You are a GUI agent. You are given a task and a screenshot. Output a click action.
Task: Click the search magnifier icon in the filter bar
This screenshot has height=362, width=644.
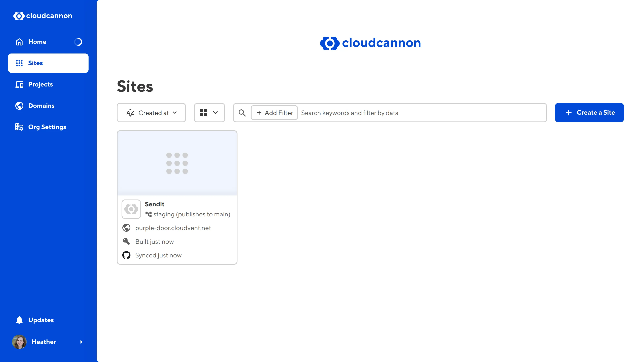[242, 113]
